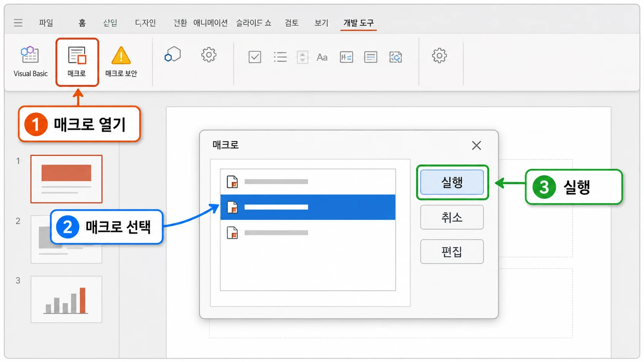Click the 편집 button in macro dialog
644x362 pixels.
[452, 252]
